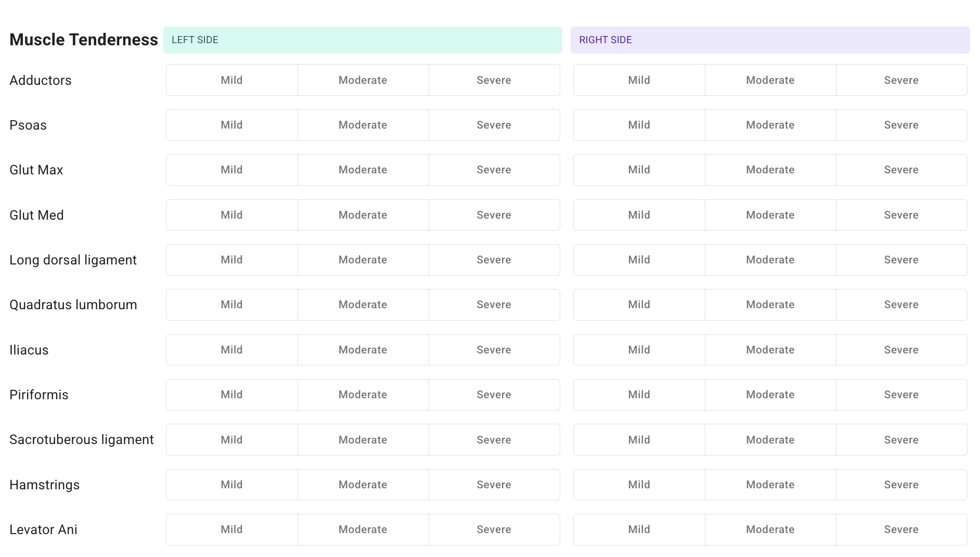The image size is (980, 557).
Task: Set right Adductors tenderness to Severe
Action: click(901, 80)
